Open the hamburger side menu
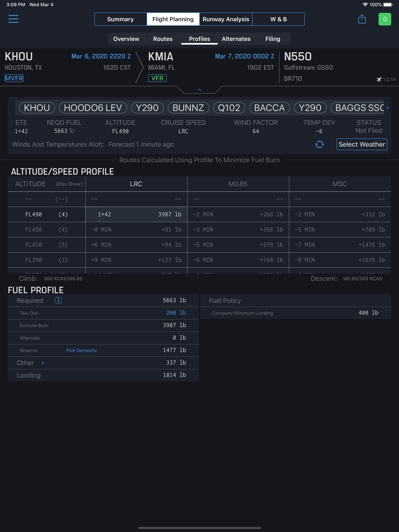 point(13,19)
